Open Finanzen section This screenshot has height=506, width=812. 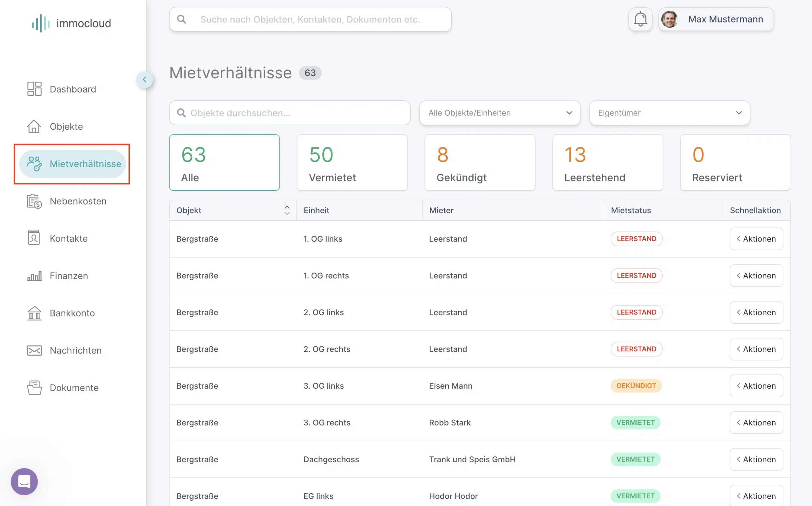point(58,276)
